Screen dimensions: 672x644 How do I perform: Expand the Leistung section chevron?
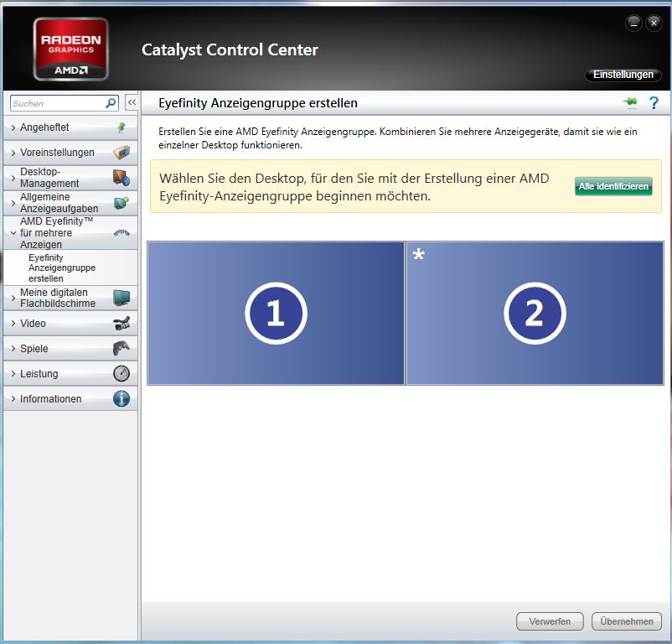[13, 373]
